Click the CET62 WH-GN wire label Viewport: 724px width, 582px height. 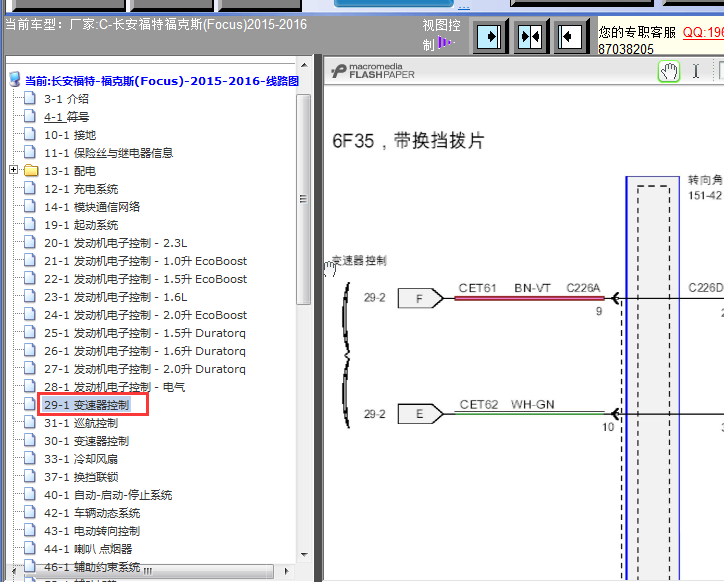(x=507, y=405)
